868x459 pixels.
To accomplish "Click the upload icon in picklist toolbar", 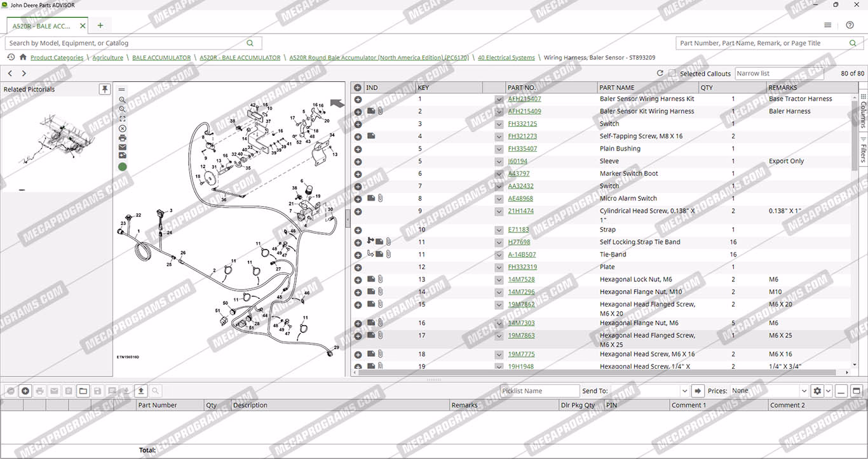I will click(x=141, y=391).
